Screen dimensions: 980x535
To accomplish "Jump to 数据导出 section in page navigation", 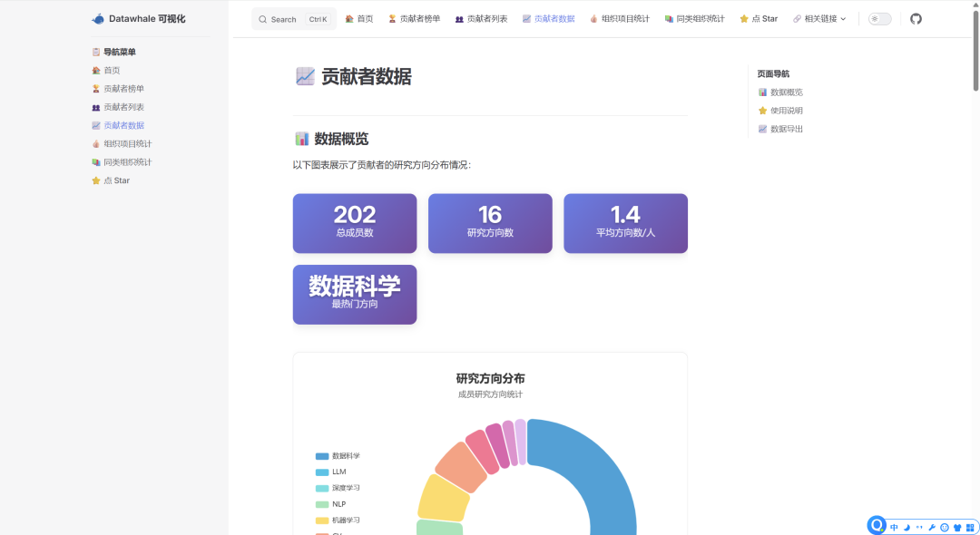I will click(x=786, y=129).
